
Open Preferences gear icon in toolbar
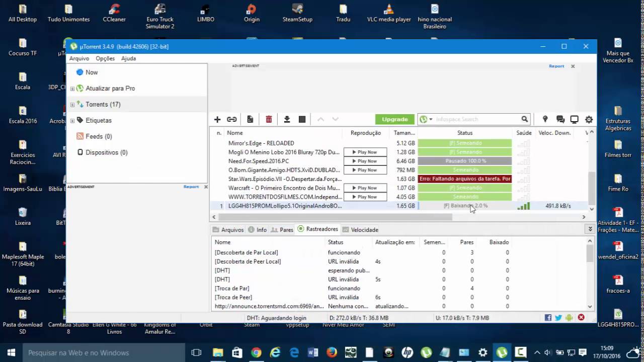click(589, 119)
